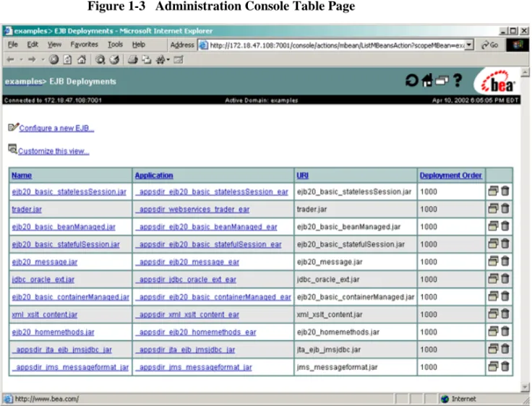Open the View menu
The image size is (532, 406).
click(54, 45)
